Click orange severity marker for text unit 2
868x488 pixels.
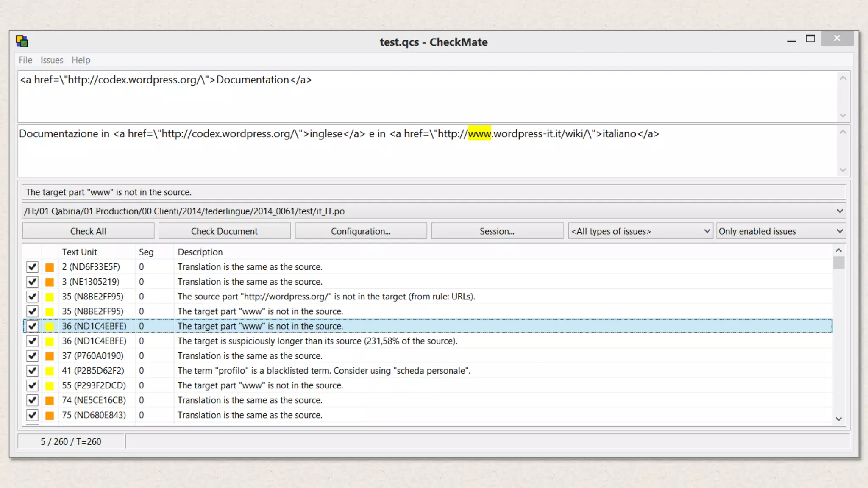pyautogui.click(x=50, y=267)
